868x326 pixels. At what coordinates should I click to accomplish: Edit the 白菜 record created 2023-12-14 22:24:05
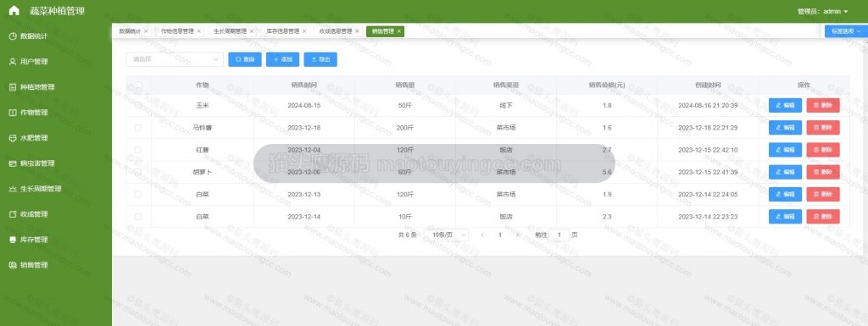pos(785,195)
